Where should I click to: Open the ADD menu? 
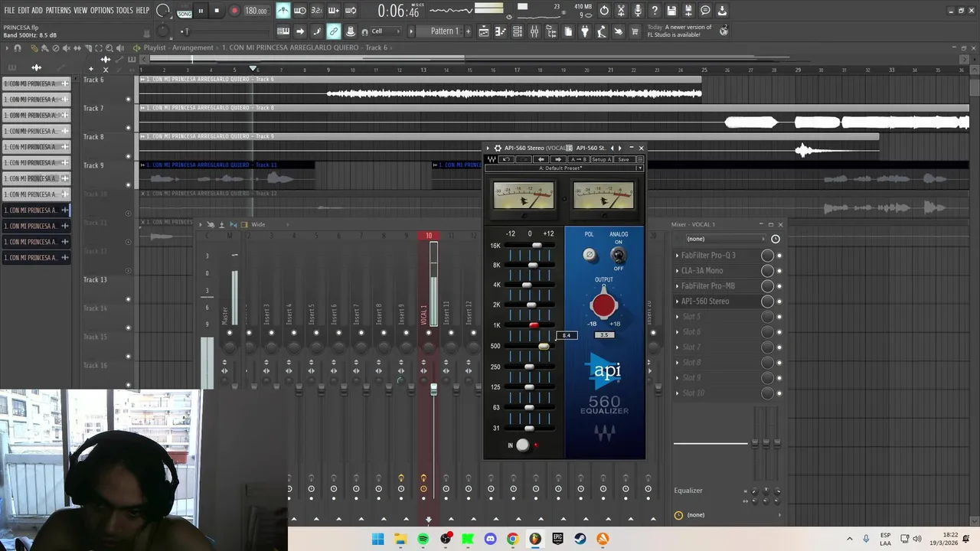click(x=38, y=11)
